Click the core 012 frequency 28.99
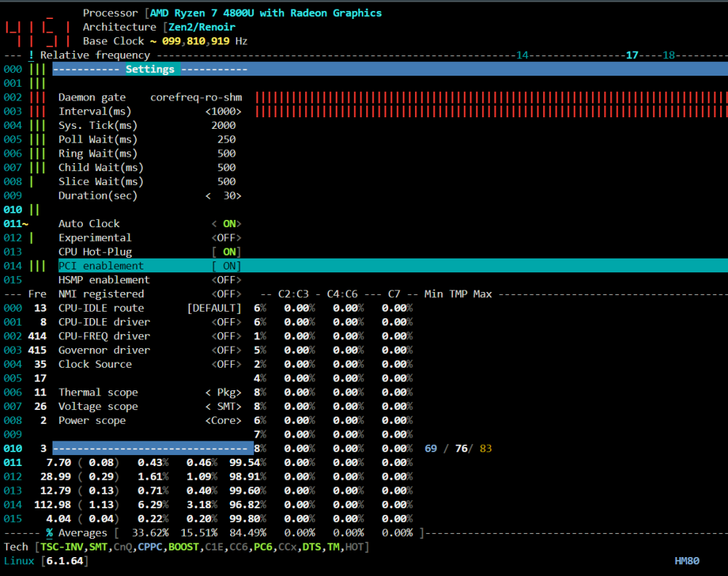 (x=56, y=476)
